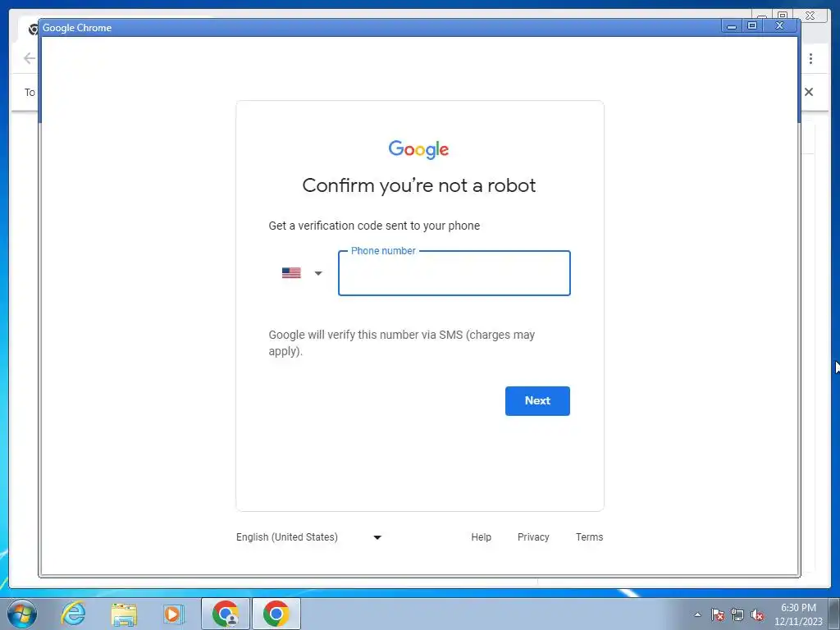Viewport: 840px width, 630px height.
Task: Click the Phone number input field
Action: pyautogui.click(x=454, y=273)
